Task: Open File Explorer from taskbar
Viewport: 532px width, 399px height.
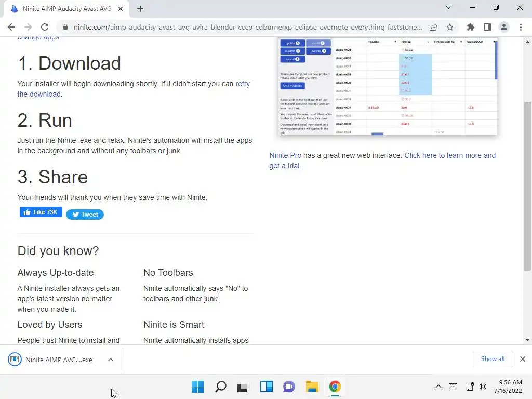Action: [312, 387]
